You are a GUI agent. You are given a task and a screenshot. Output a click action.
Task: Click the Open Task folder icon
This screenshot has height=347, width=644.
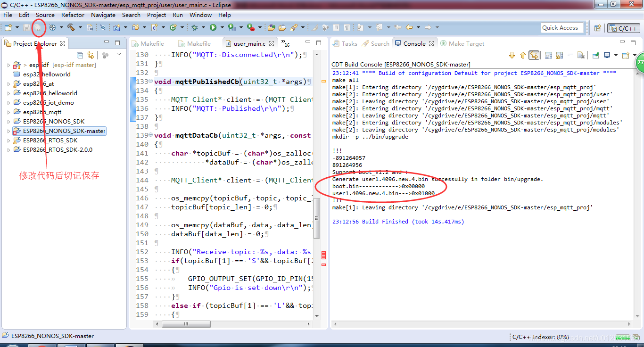click(282, 28)
